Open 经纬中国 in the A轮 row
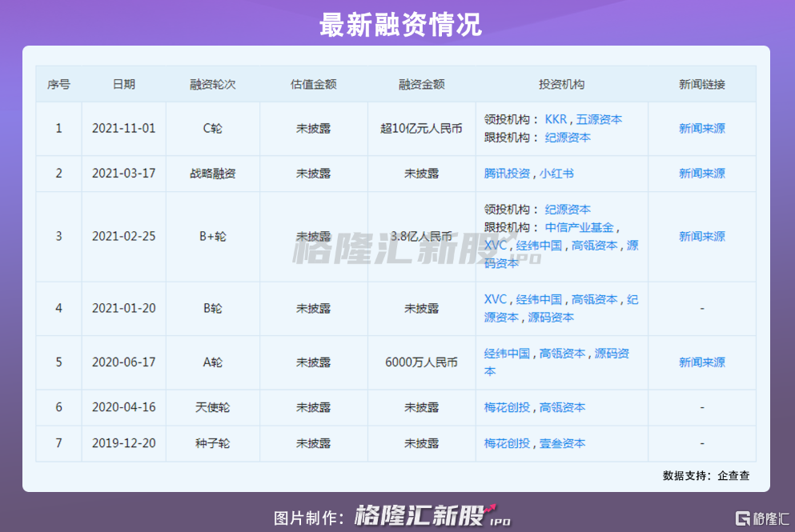This screenshot has width=795, height=532. tap(507, 354)
